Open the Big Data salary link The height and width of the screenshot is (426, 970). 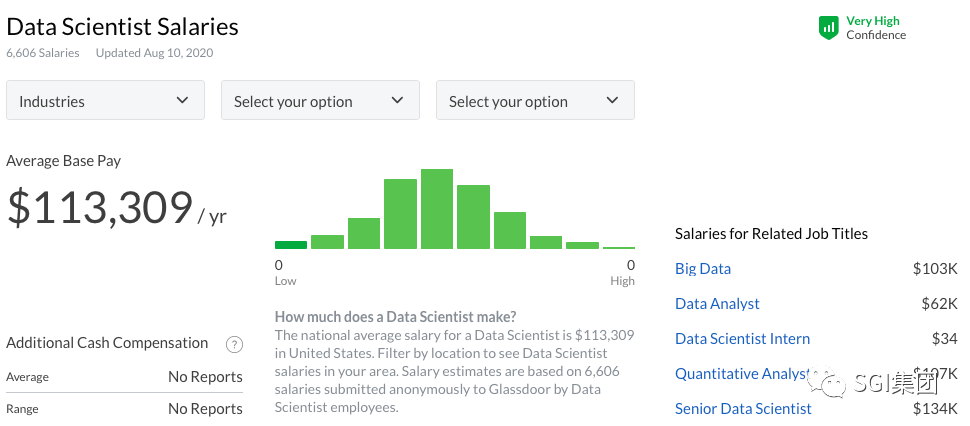coord(703,269)
